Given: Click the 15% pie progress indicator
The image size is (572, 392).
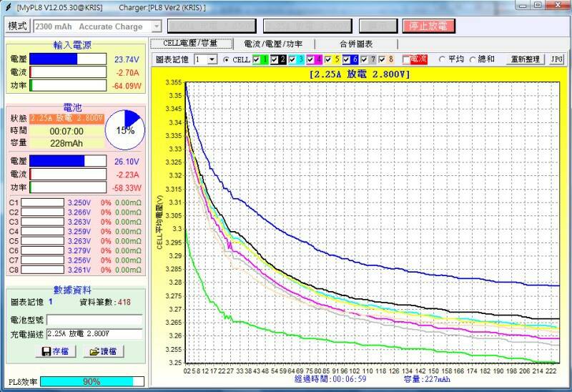Looking at the screenshot, I should coord(125,130).
